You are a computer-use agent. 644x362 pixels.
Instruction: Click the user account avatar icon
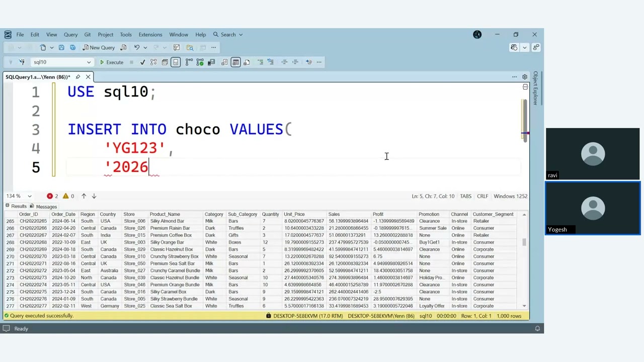click(477, 35)
